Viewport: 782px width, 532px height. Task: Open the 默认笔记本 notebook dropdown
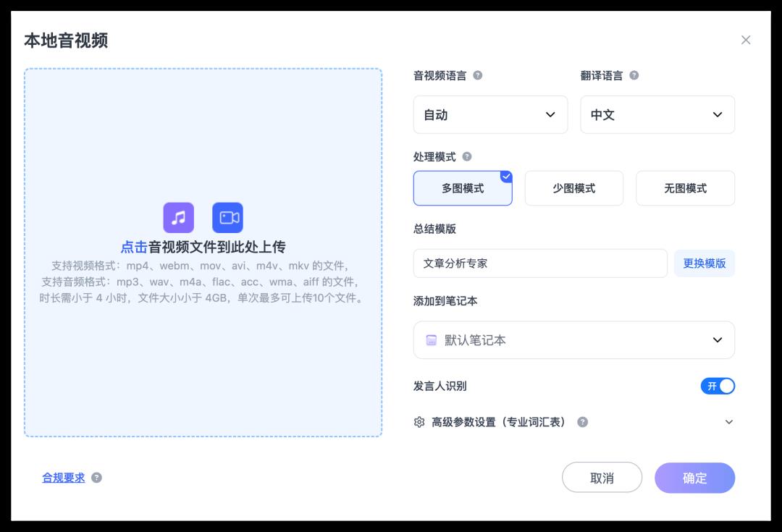pos(573,339)
